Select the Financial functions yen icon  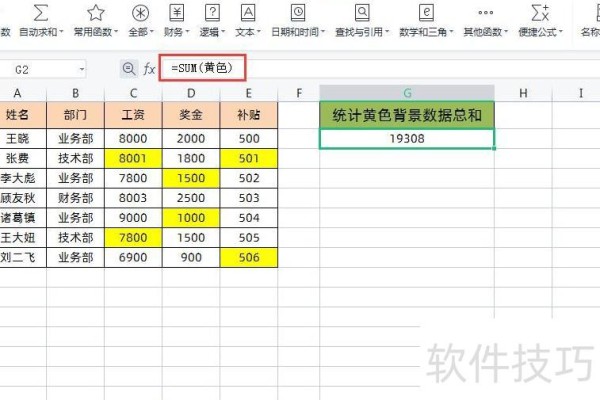click(x=176, y=13)
